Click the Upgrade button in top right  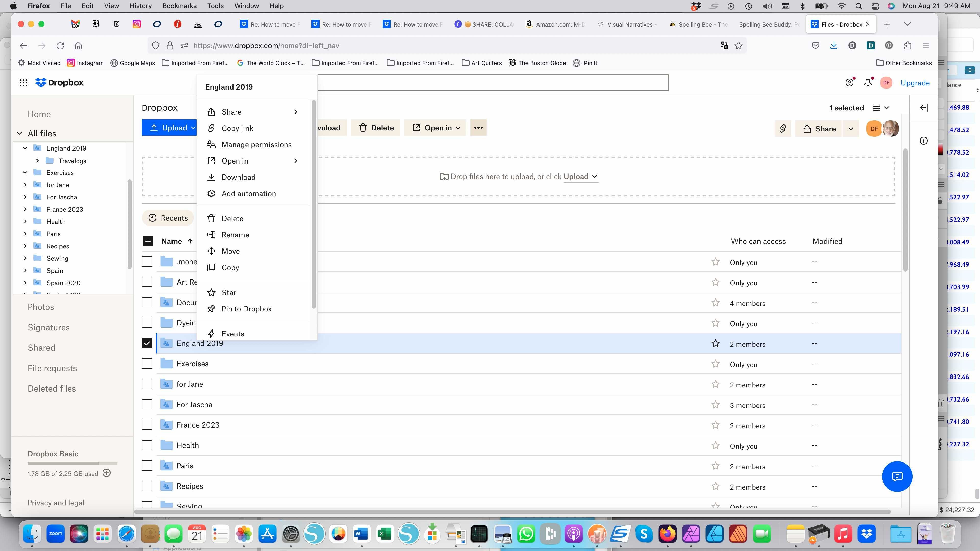pyautogui.click(x=915, y=82)
